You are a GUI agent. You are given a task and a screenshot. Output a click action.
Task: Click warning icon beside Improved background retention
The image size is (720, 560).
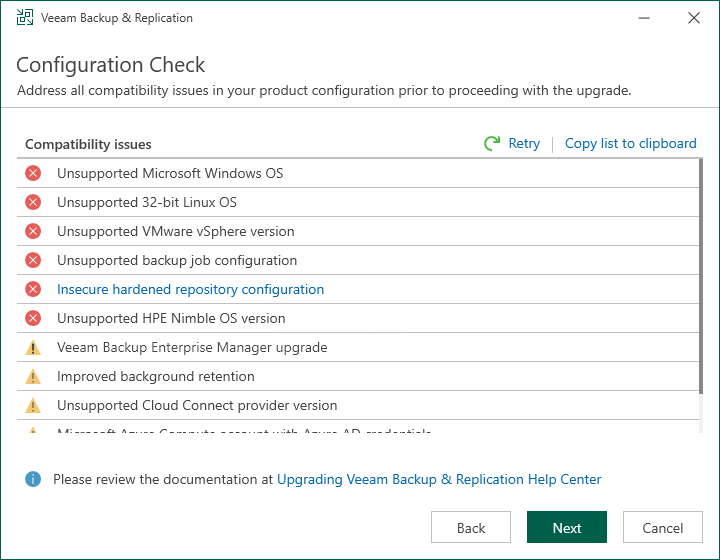33,376
